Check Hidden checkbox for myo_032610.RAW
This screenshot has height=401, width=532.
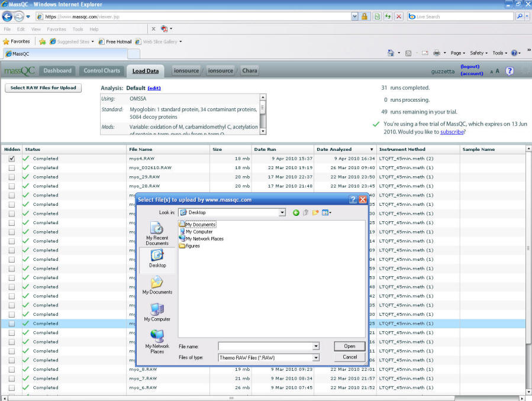tap(12, 168)
